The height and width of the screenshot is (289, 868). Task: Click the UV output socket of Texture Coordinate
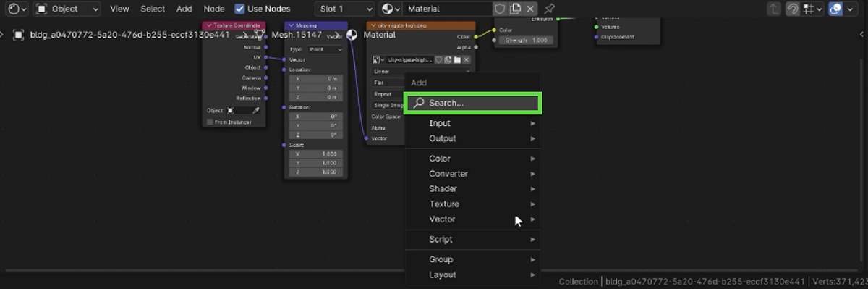[x=265, y=57]
